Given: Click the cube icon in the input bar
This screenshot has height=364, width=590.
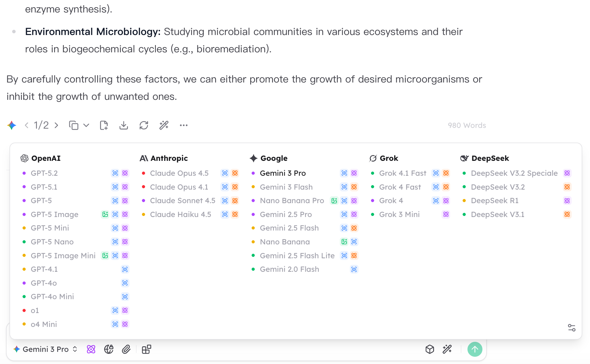Looking at the screenshot, I should [x=430, y=349].
